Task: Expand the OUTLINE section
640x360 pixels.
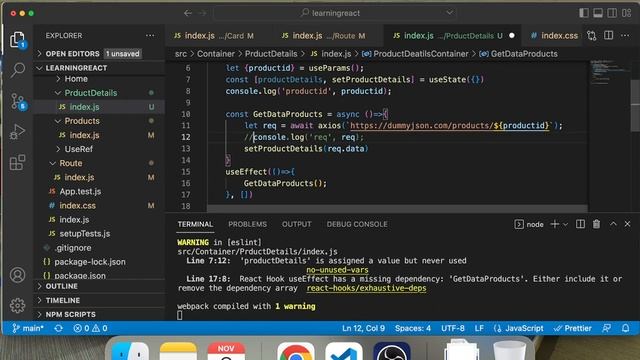Action: (100, 286)
